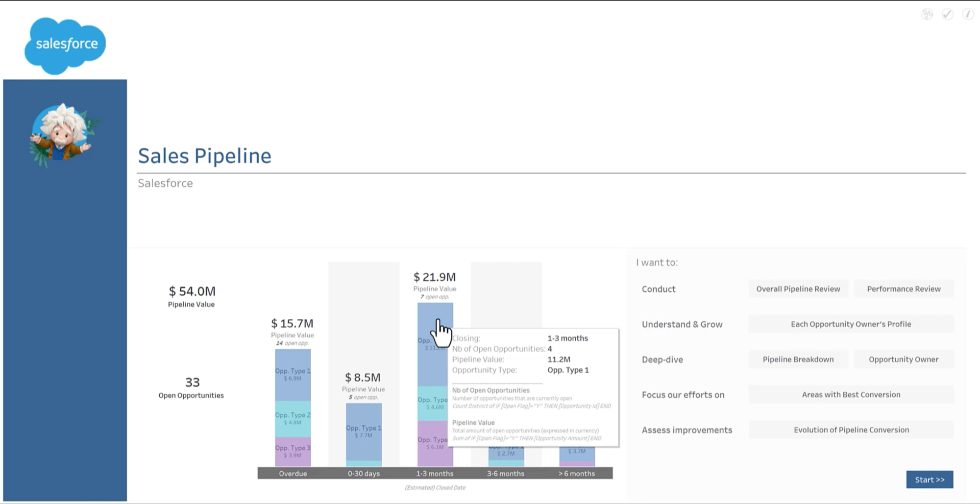This screenshot has width=980, height=504.
Task: Click Opp. Type 3 purple segment in Overdue bar
Action: click(293, 452)
